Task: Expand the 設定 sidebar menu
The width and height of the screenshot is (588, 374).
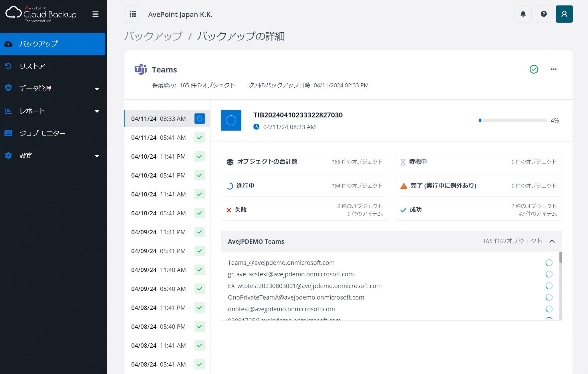Action: click(97, 156)
